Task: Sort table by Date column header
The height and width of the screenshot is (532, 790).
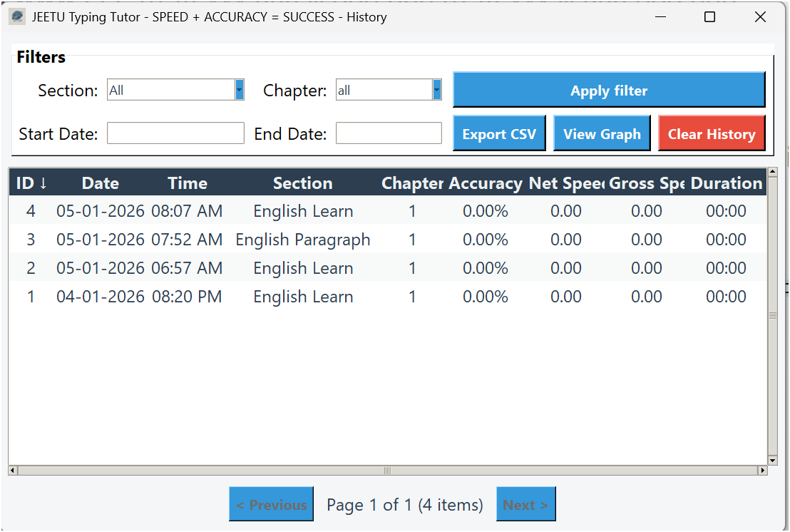Action: click(101, 183)
